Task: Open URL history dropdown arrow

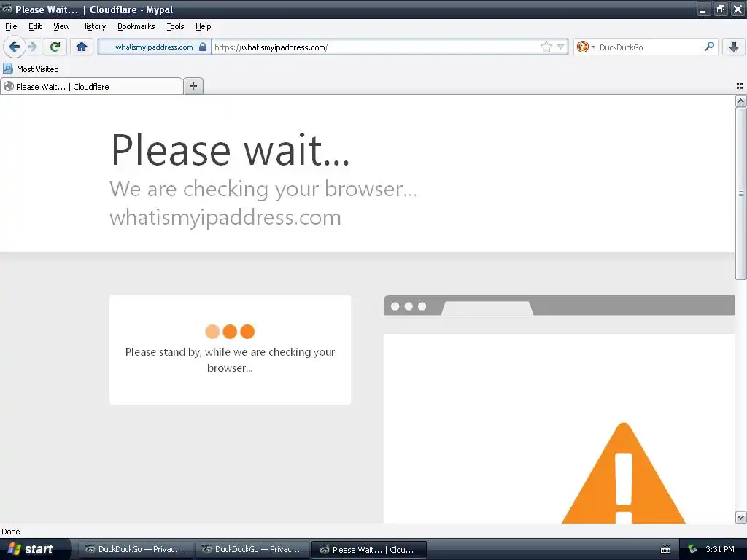Action: coord(561,47)
